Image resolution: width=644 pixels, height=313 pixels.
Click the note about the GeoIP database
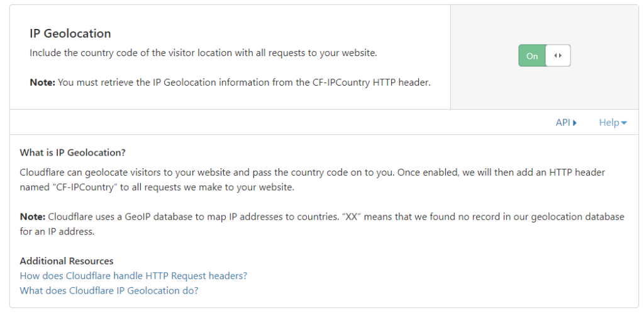point(322,224)
